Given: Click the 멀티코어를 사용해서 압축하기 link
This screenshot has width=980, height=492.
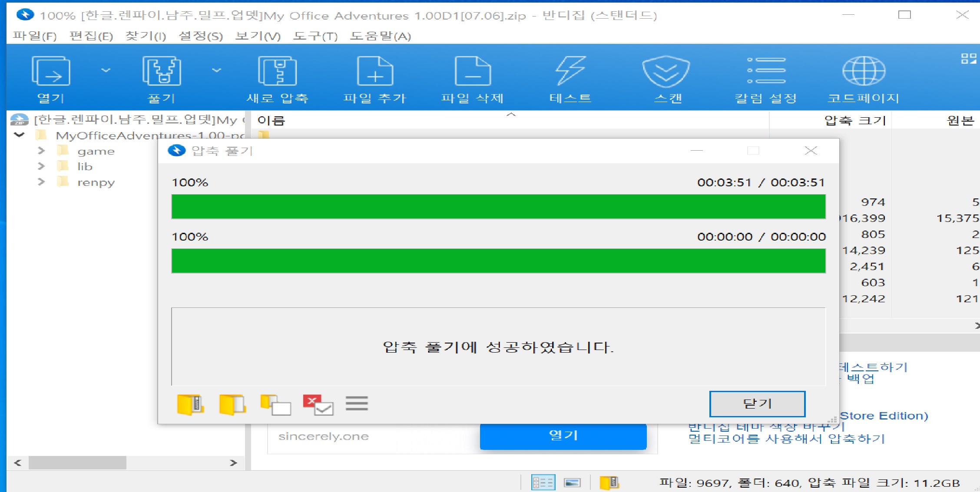Looking at the screenshot, I should 786,439.
